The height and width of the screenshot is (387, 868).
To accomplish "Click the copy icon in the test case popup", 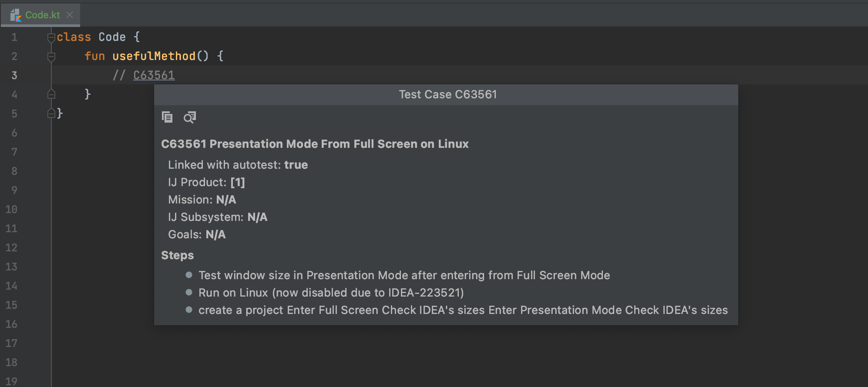I will pos(167,117).
